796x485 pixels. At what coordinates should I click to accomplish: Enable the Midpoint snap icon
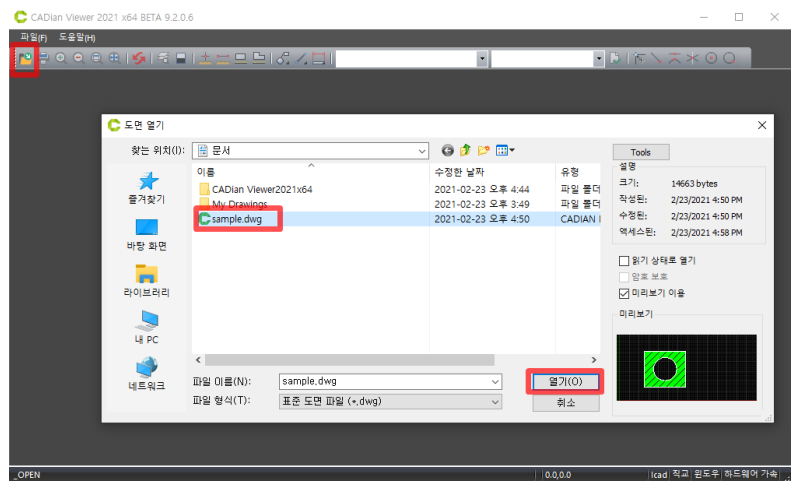click(x=675, y=58)
